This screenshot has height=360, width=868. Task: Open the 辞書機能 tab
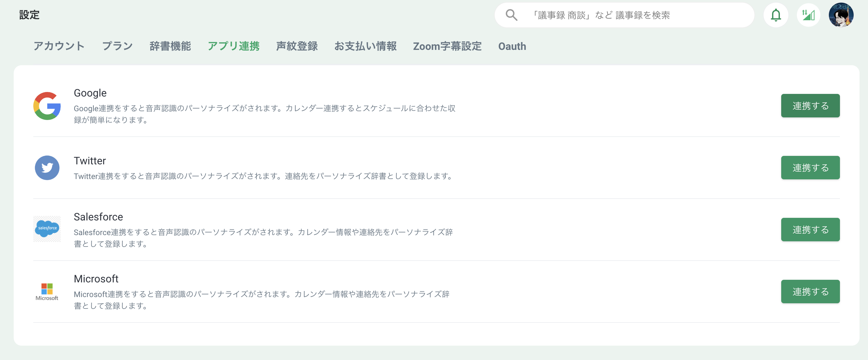(170, 46)
